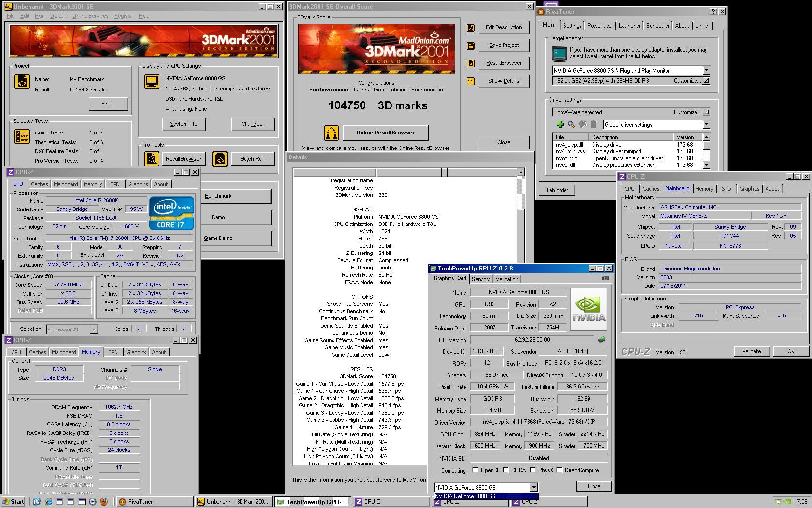
Task: Switch to Validation tab in GPU-Z
Action: [507, 279]
